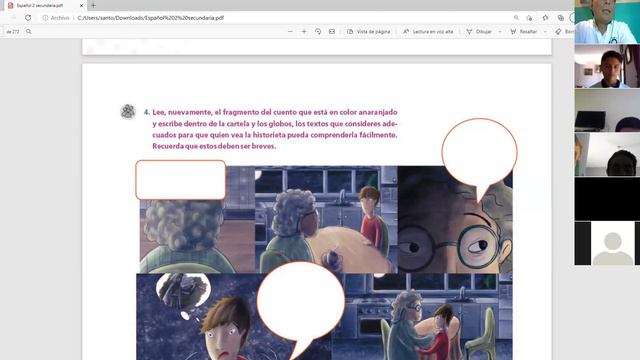This screenshot has height=360, width=640.
Task: Open the Collections icon
Action: coord(560,18)
